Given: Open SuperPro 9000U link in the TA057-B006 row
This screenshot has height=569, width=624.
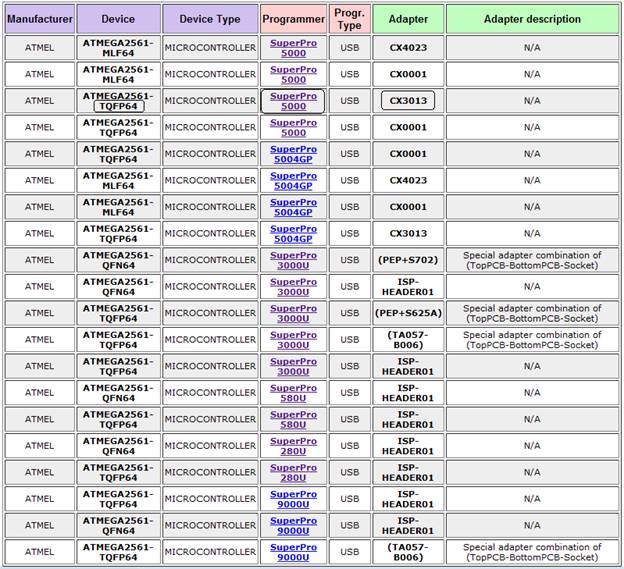Looking at the screenshot, I should 293,552.
